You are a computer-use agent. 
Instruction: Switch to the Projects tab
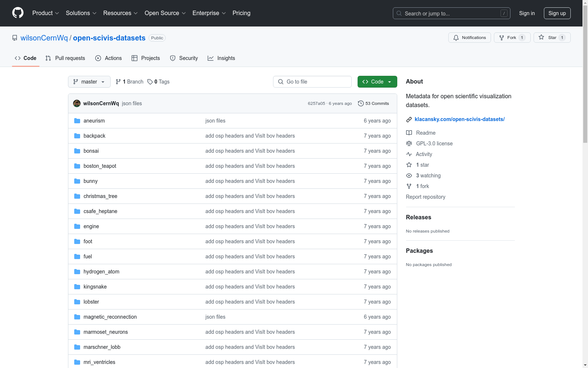(146, 58)
